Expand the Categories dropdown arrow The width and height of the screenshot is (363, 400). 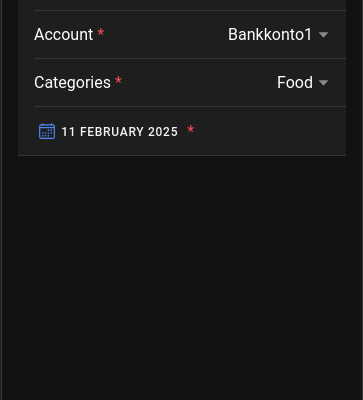[323, 83]
